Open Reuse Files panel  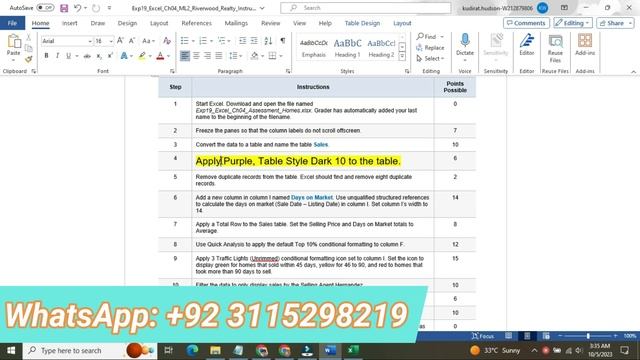(555, 48)
